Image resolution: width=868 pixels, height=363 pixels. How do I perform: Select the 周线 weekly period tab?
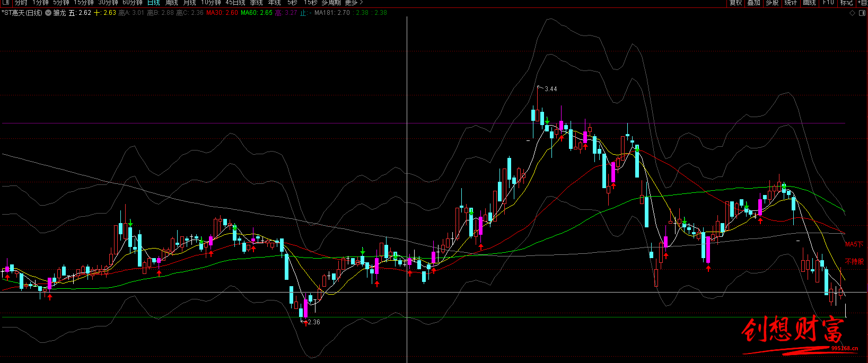[x=171, y=3]
